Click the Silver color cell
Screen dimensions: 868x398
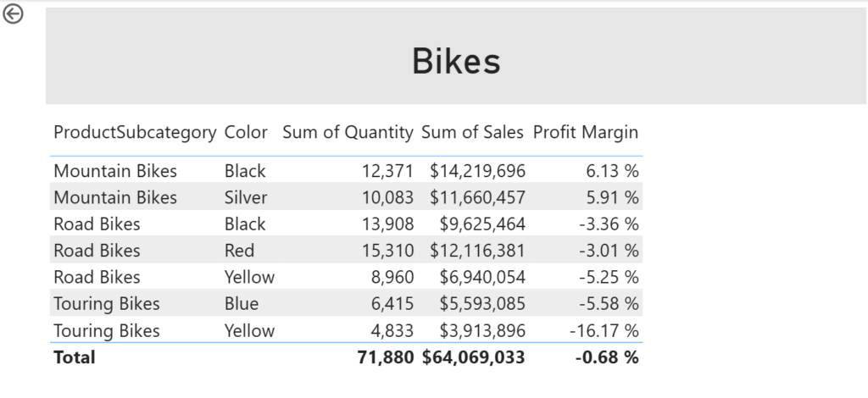point(246,197)
